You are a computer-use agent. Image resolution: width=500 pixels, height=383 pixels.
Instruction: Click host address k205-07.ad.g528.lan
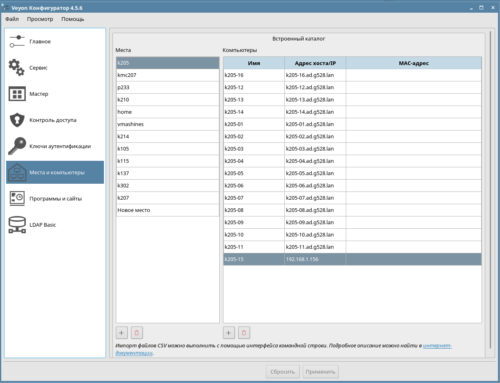tap(315, 198)
